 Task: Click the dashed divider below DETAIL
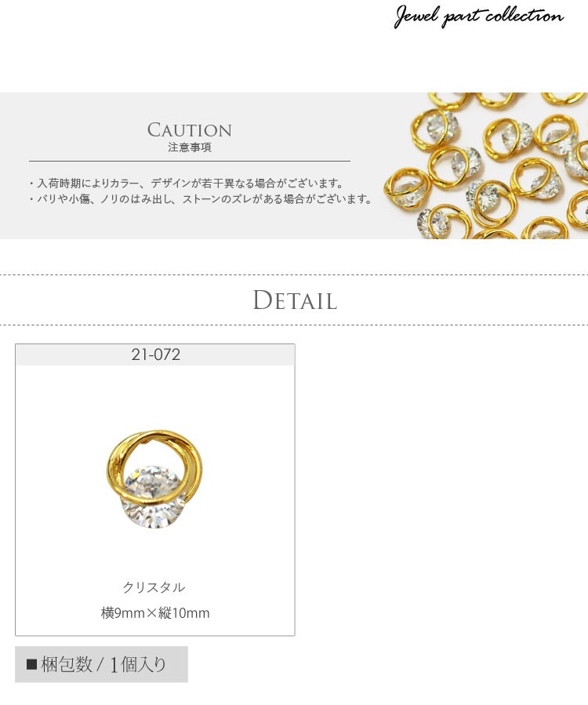(x=294, y=324)
